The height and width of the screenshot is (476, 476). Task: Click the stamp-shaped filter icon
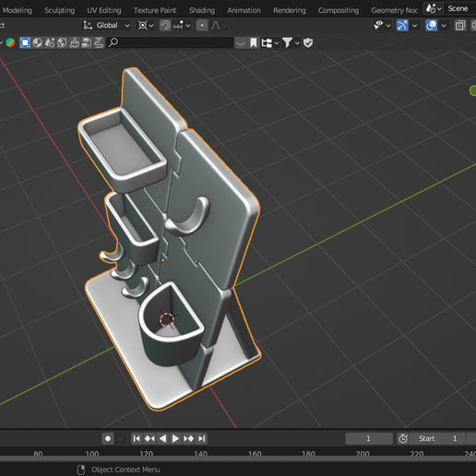point(74,42)
